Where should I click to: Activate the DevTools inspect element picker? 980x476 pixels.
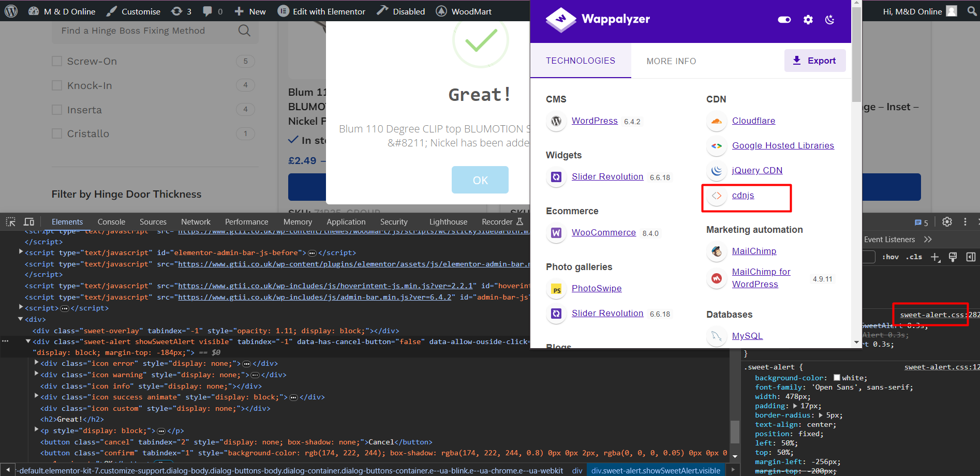point(10,221)
